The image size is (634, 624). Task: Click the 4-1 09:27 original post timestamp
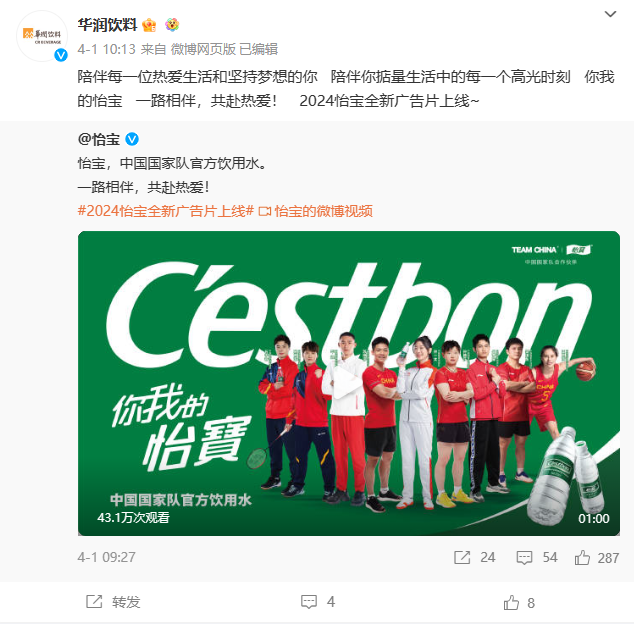click(106, 557)
